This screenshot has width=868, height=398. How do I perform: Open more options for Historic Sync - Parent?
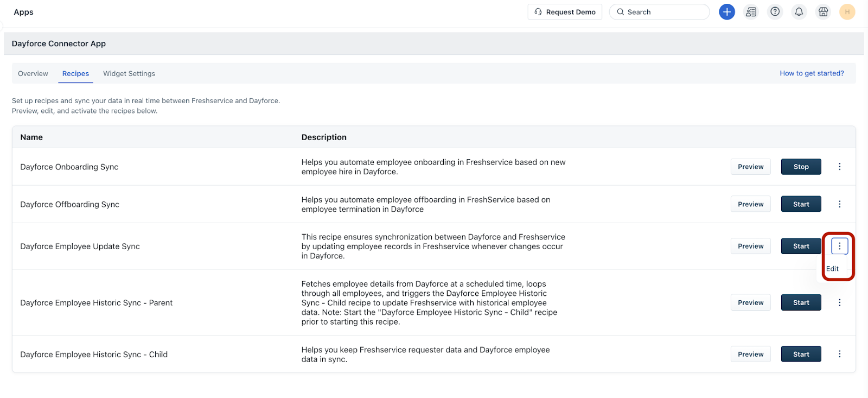(x=839, y=302)
